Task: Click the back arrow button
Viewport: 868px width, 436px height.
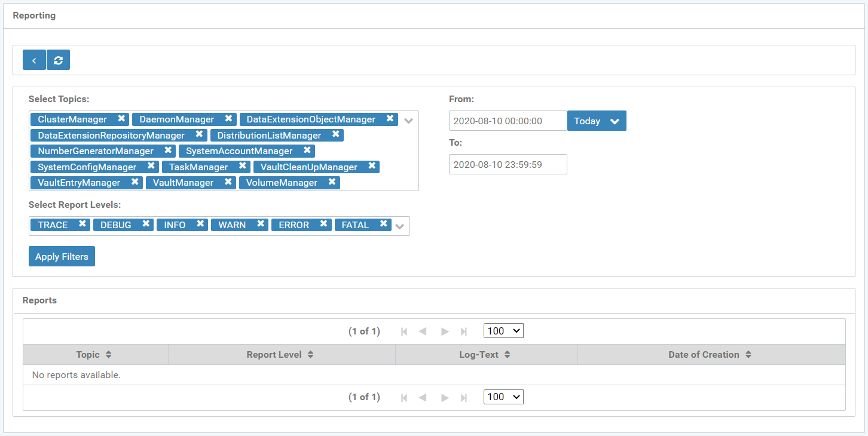Action: point(34,60)
